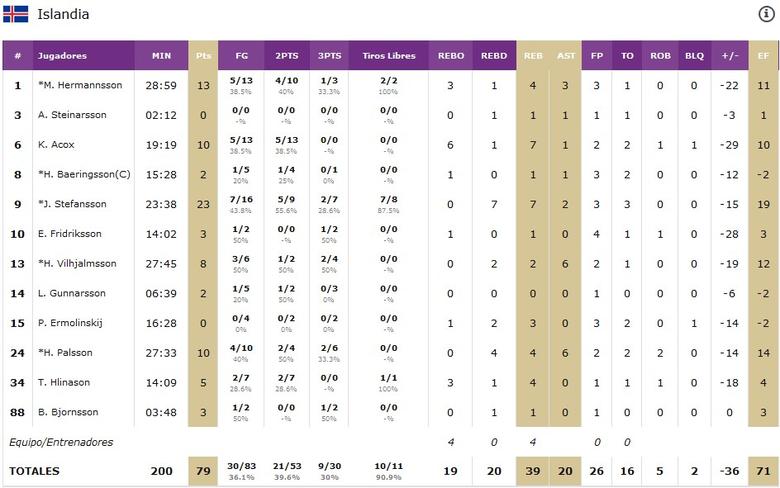This screenshot has width=780, height=488.
Task: Click the Equipo/Entrenadores row label
Action: (x=61, y=441)
